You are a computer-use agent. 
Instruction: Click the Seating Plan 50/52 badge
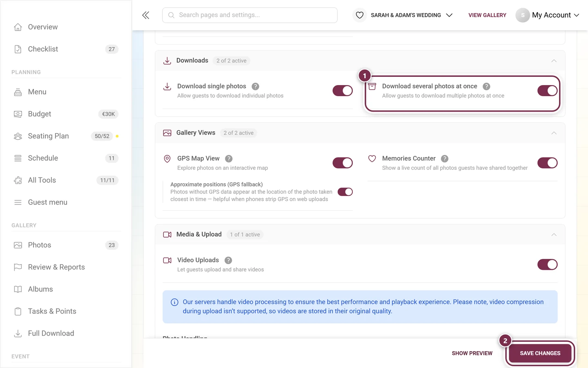(102, 136)
